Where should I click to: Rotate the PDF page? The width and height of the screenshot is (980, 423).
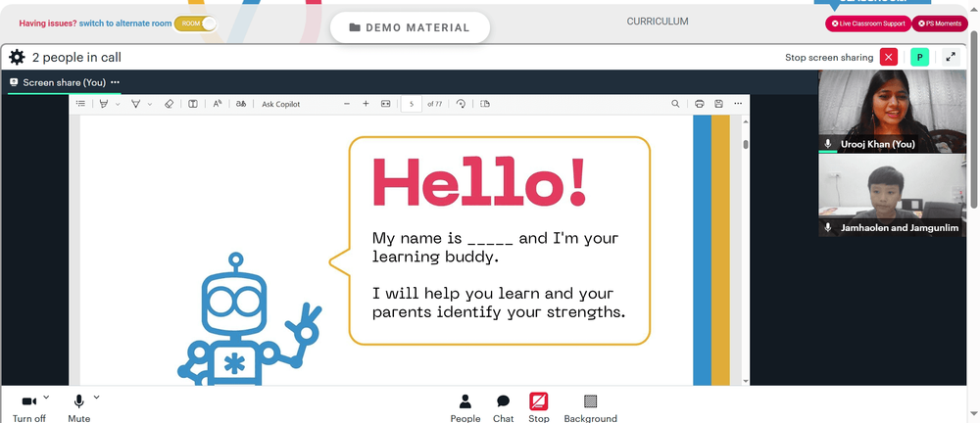coord(461,104)
